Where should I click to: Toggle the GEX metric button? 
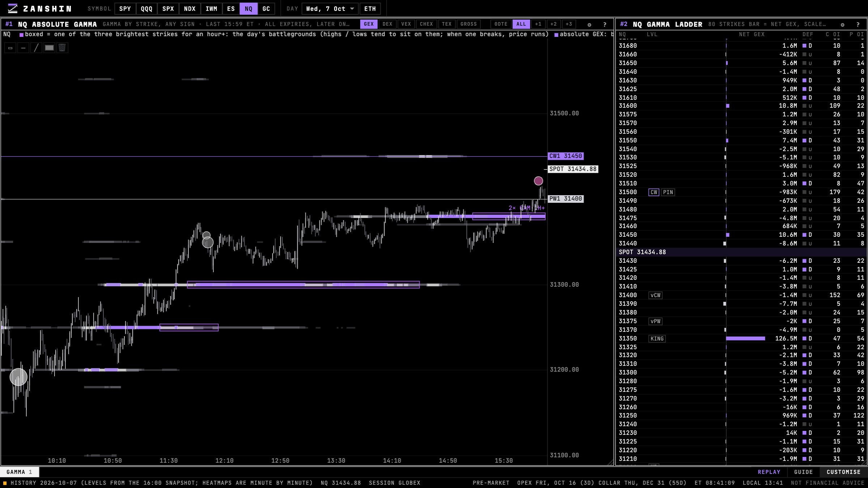pos(369,24)
